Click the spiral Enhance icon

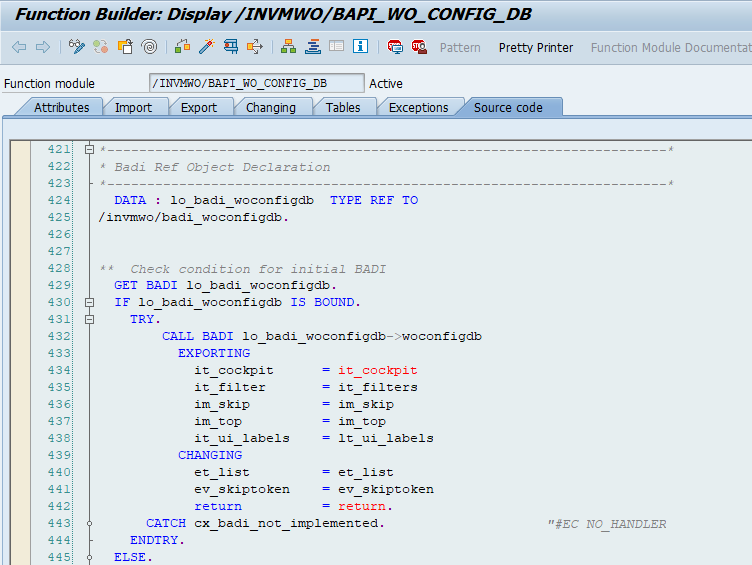coord(149,47)
